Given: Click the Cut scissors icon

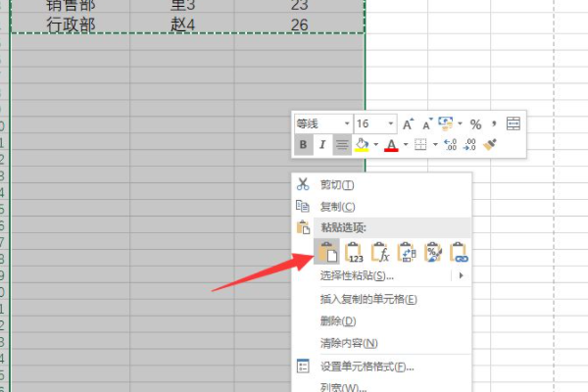Looking at the screenshot, I should pyautogui.click(x=303, y=184).
